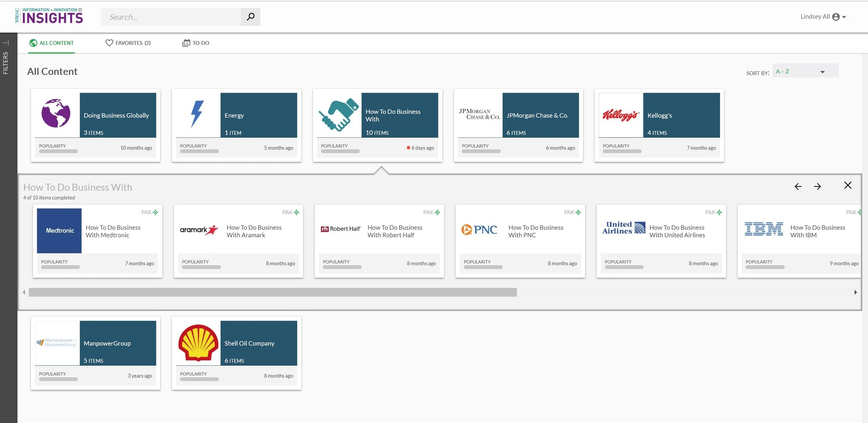Open the Filters side panel label

pos(5,63)
